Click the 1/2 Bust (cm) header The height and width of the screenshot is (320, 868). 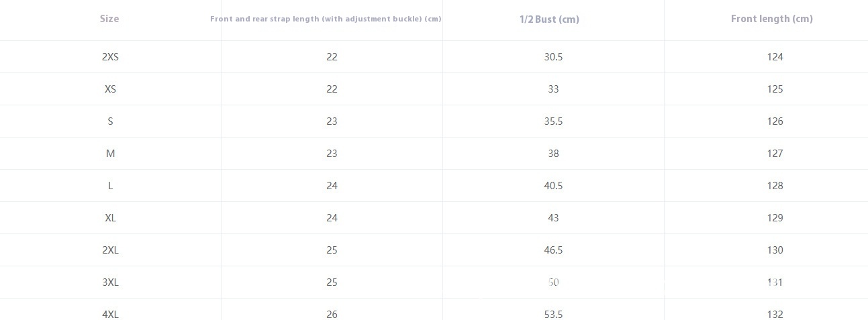click(x=549, y=19)
